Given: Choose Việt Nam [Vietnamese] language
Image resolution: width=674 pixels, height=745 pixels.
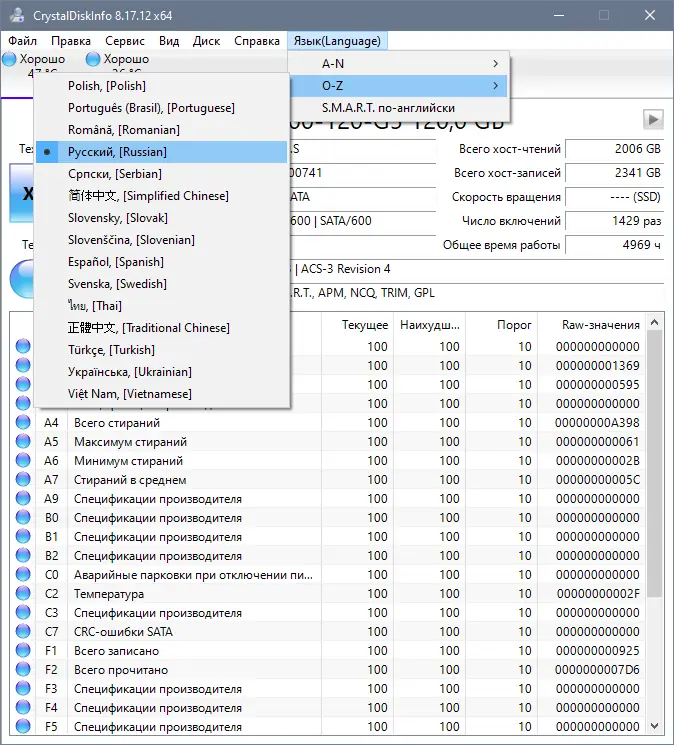Looking at the screenshot, I should [x=161, y=394].
